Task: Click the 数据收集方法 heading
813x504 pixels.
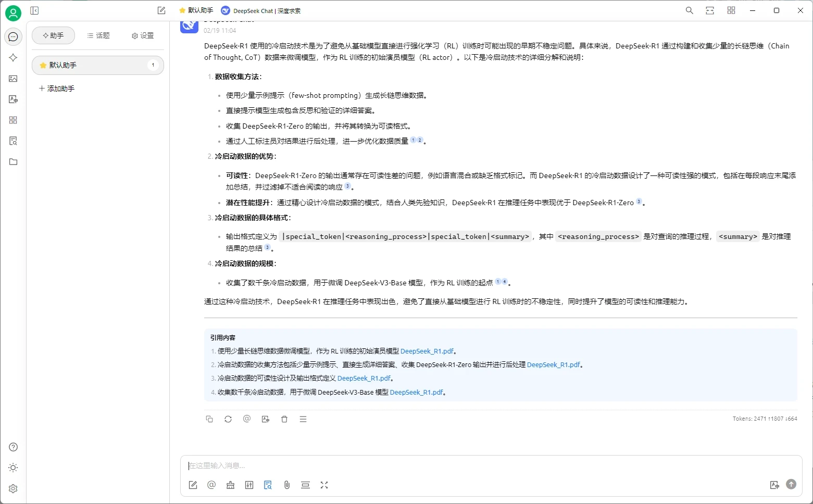Action: coord(238,77)
